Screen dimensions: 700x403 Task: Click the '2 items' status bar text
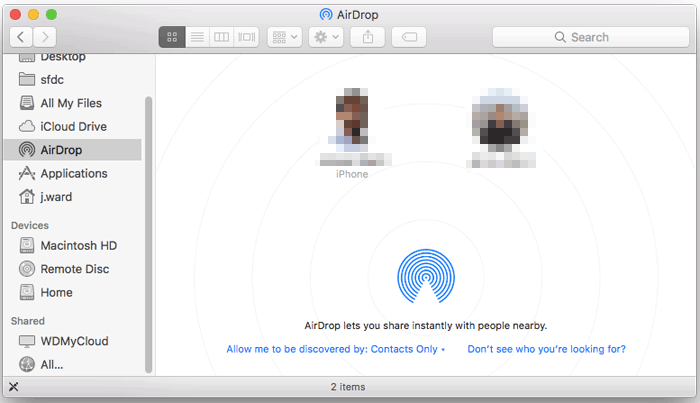pyautogui.click(x=348, y=387)
